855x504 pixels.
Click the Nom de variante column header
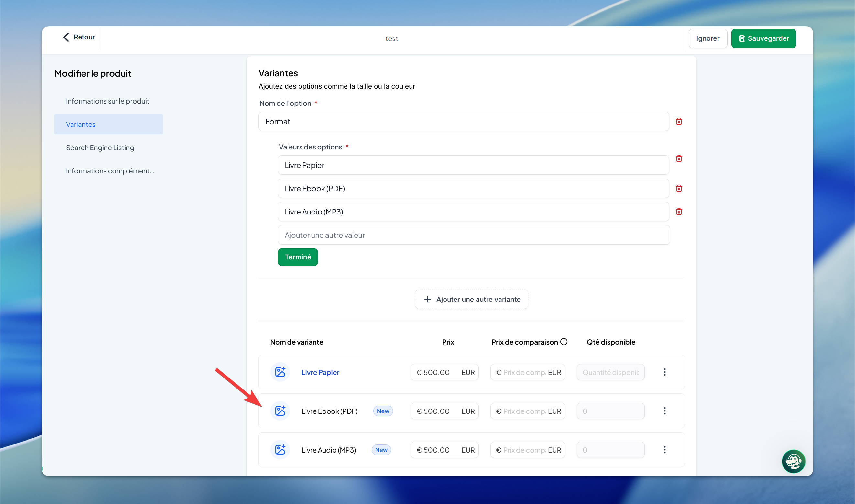(x=296, y=342)
